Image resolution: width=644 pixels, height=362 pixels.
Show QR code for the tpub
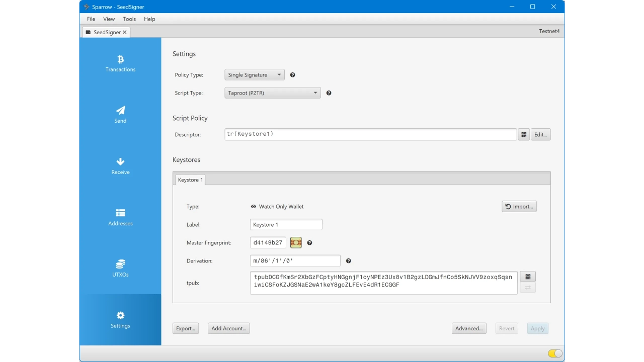point(528,277)
